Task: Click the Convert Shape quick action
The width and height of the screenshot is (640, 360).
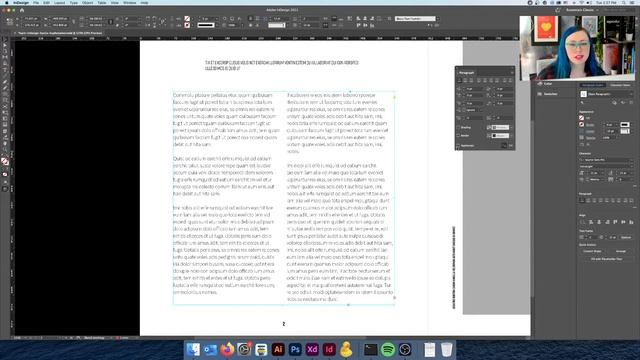Action: pyautogui.click(x=592, y=251)
